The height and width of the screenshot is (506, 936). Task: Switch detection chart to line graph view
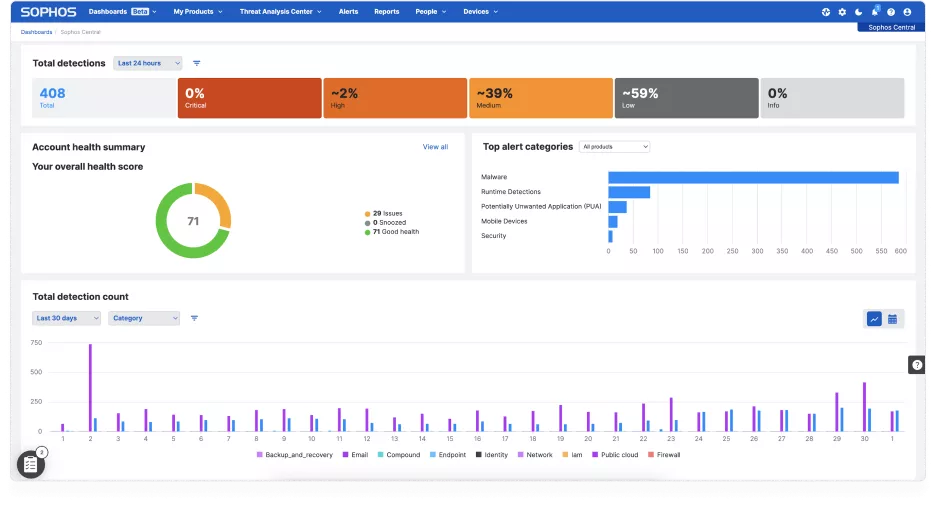tap(874, 319)
